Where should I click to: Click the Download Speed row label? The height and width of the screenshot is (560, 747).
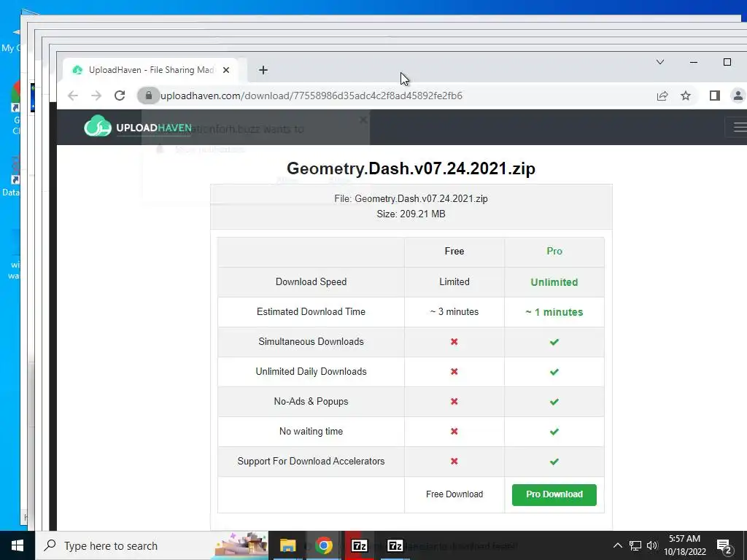pos(311,282)
